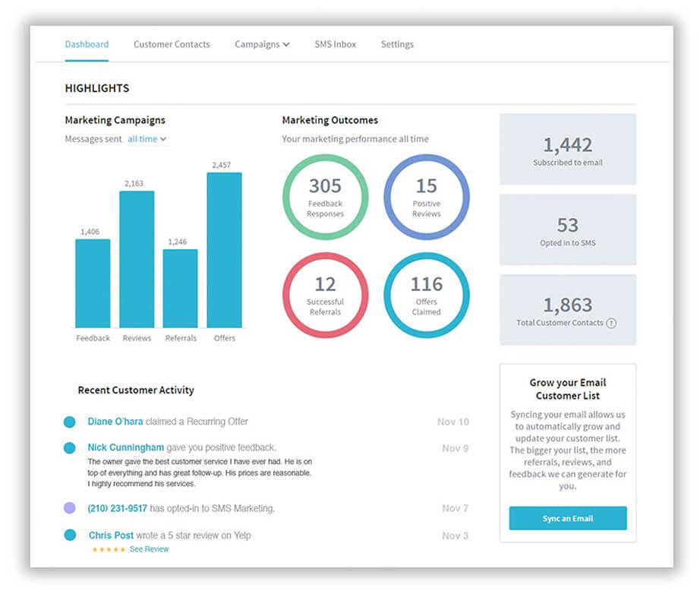Open the SMS Inbox tab

[335, 45]
